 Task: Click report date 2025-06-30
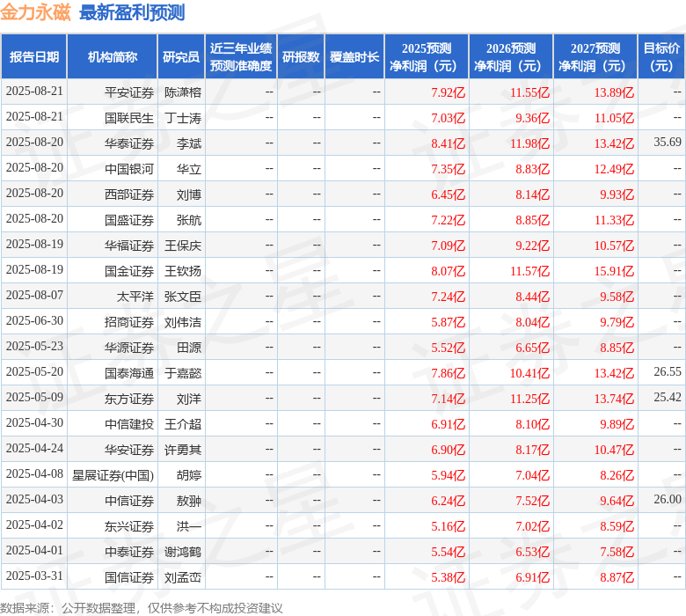34,320
